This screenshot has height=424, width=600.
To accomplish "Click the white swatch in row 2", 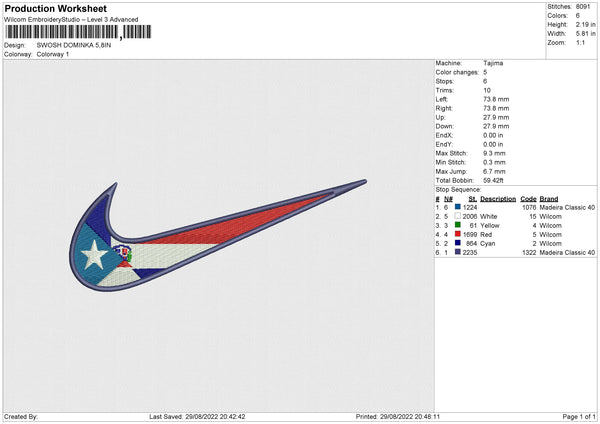I will (x=457, y=216).
